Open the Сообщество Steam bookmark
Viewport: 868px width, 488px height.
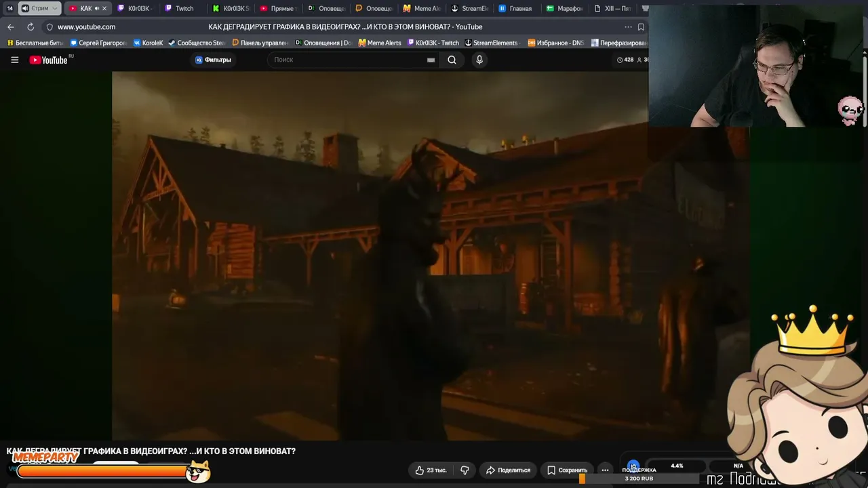(x=197, y=43)
